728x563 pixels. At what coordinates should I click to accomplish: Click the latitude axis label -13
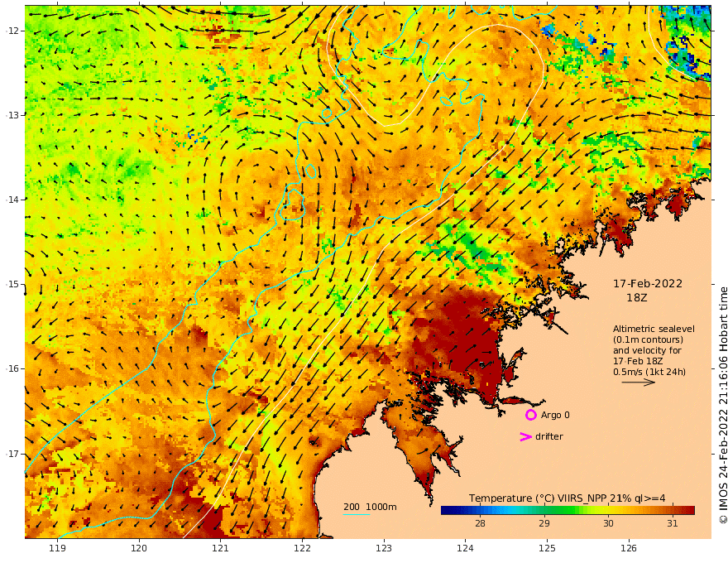click(13, 115)
